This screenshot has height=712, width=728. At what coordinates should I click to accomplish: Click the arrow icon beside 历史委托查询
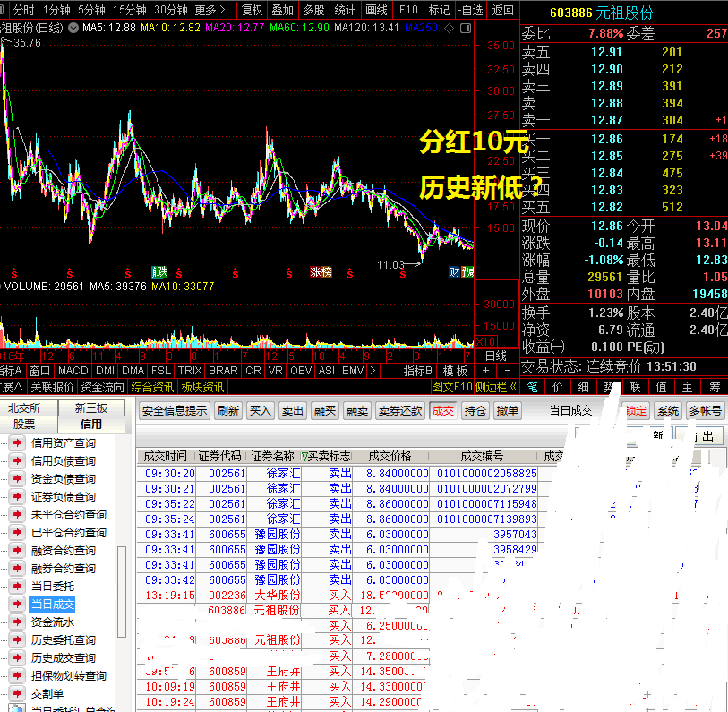pos(17,640)
